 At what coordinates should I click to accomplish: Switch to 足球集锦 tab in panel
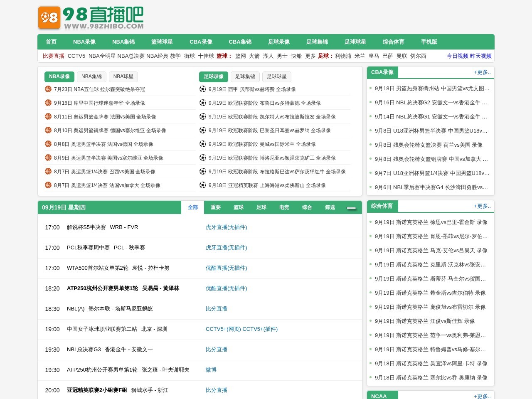[245, 76]
